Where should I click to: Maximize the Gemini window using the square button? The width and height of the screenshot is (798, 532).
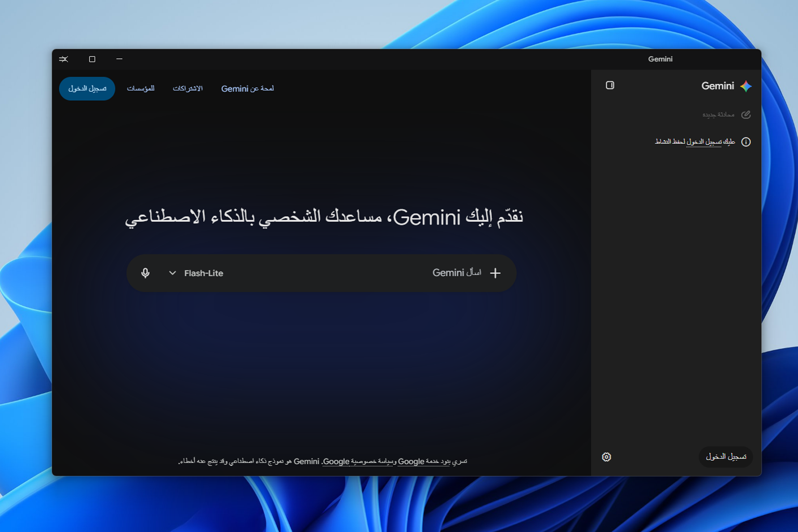click(92, 59)
